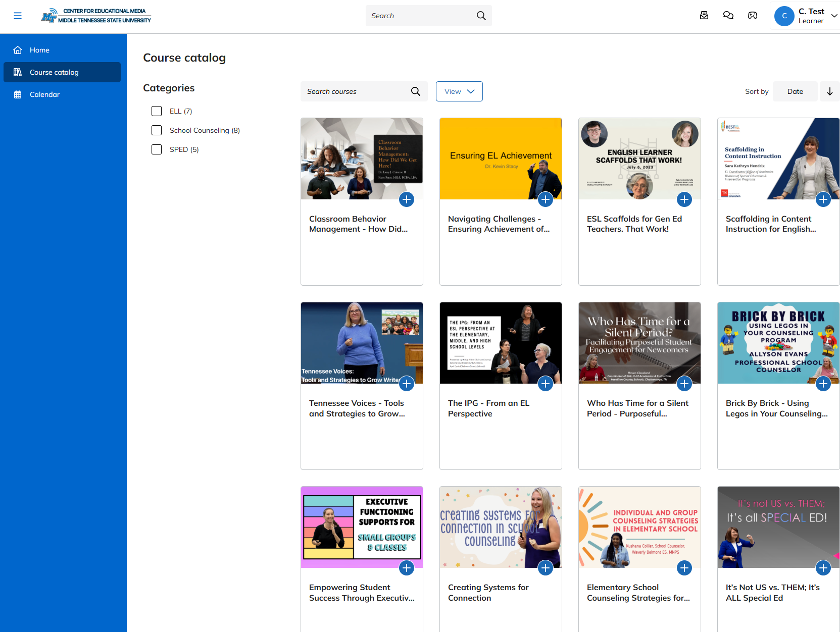Click the Ensuring EL Achievement thumbnail
This screenshot has height=632, width=840.
coord(500,159)
